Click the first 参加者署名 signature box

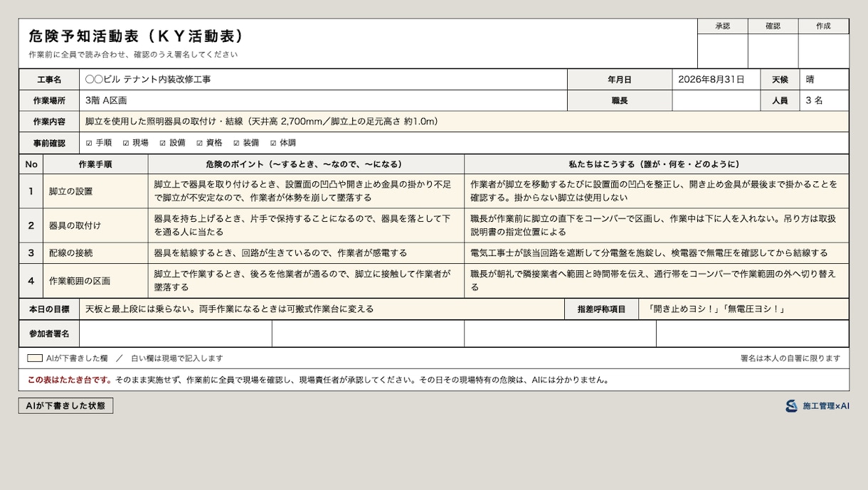pyautogui.click(x=175, y=334)
